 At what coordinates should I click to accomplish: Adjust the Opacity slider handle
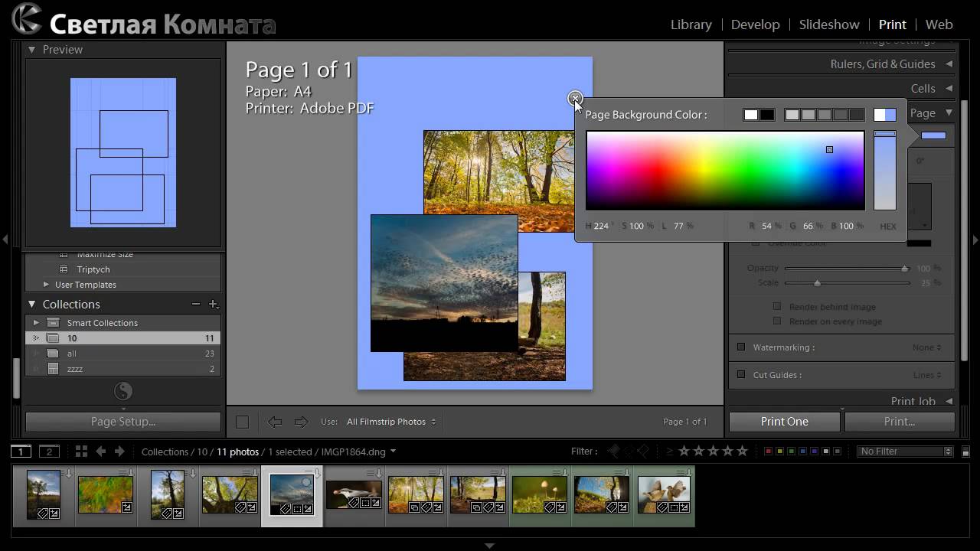(x=904, y=269)
